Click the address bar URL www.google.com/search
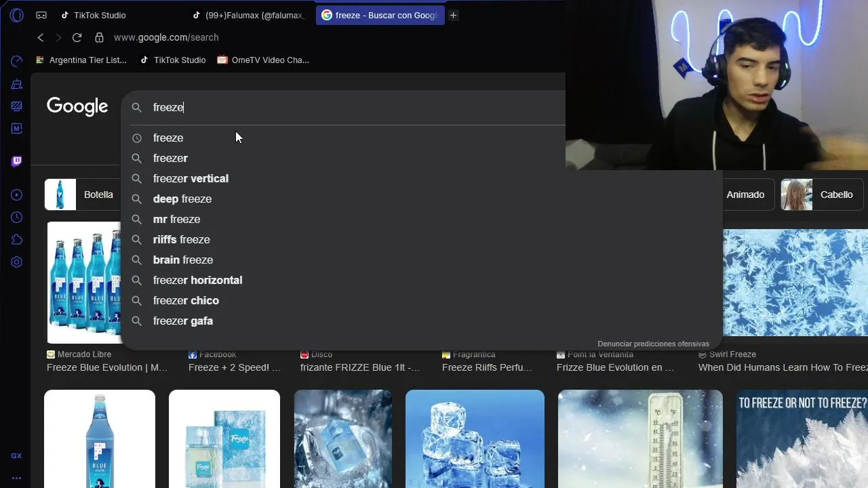Screen dimensions: 868x488 pyautogui.click(x=166, y=37)
